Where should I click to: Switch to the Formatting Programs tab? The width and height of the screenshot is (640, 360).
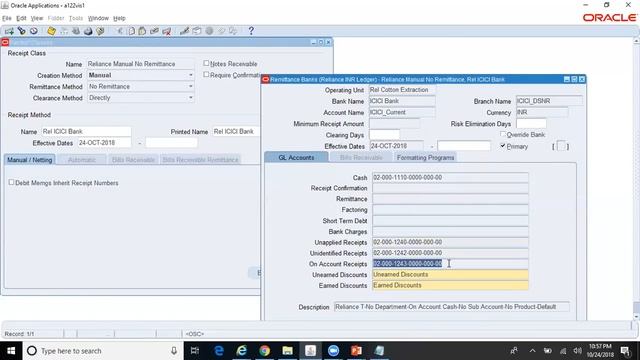pyautogui.click(x=425, y=157)
